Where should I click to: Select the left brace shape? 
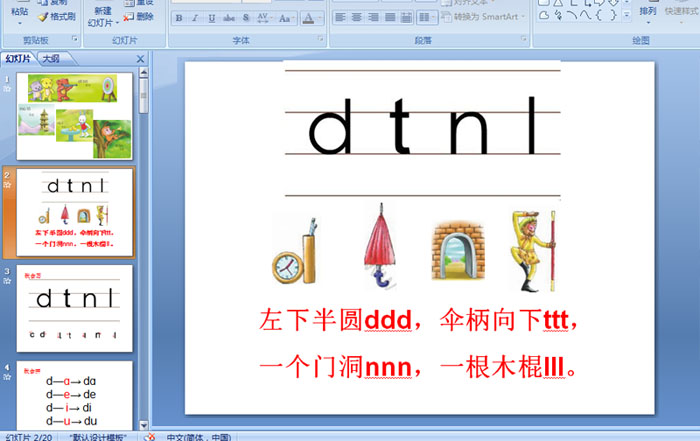pos(599,16)
